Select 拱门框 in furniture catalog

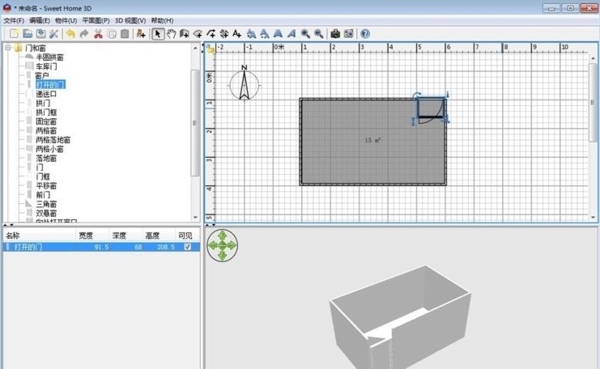(46, 112)
